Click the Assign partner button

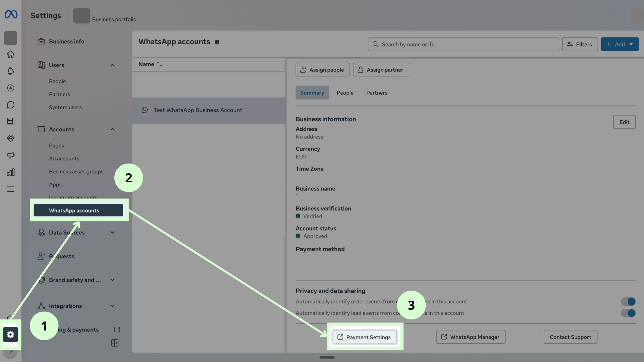coord(381,70)
